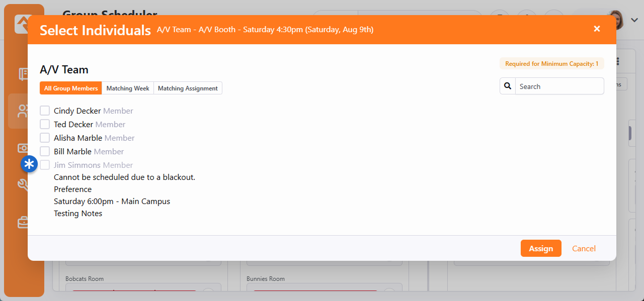Switch to the Matching Week tab
Image resolution: width=644 pixels, height=301 pixels.
(128, 88)
